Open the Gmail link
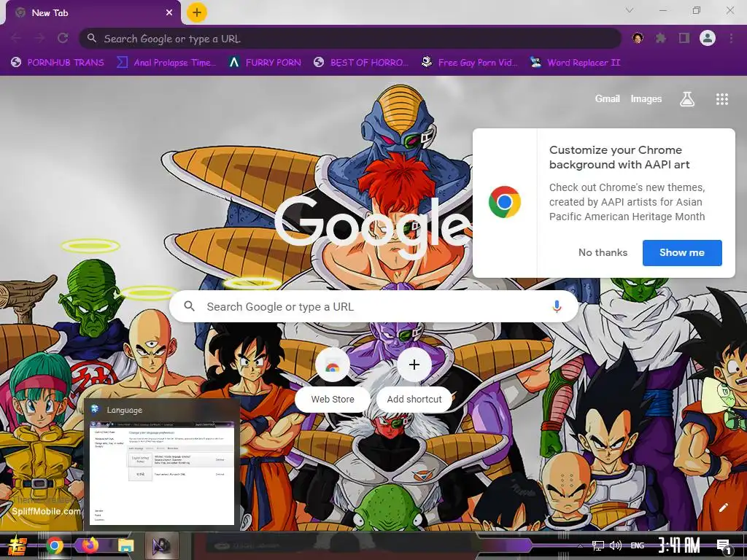This screenshot has height=560, width=747. coord(607,98)
